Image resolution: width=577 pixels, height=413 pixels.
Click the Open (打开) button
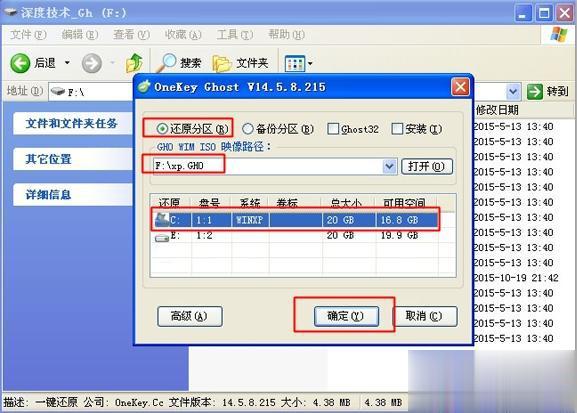coord(426,166)
